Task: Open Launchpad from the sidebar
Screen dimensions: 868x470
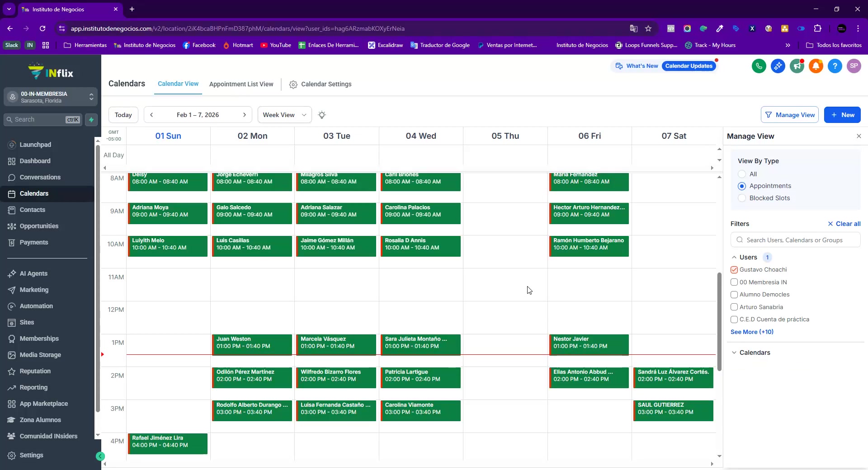Action: pyautogui.click(x=35, y=145)
